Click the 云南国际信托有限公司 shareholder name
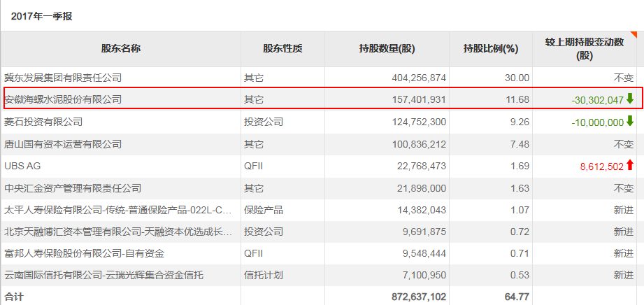Viewport: 644px width, 305px height. pos(103,275)
